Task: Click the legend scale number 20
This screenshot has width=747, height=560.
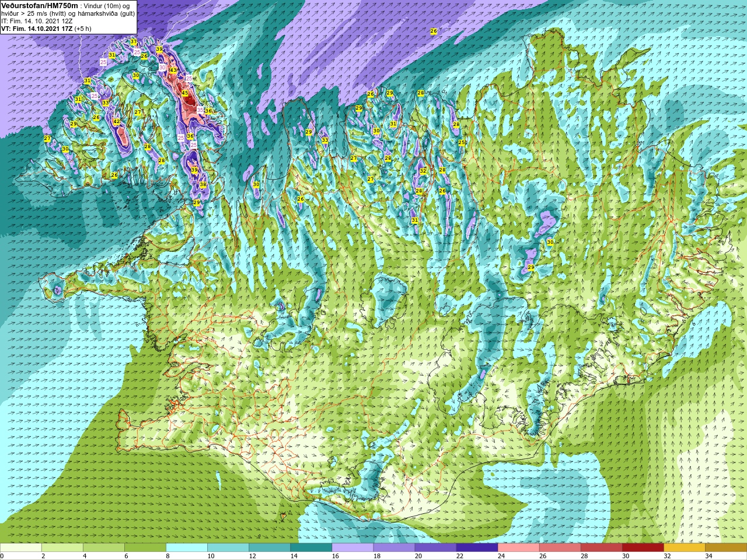Action: (x=419, y=556)
